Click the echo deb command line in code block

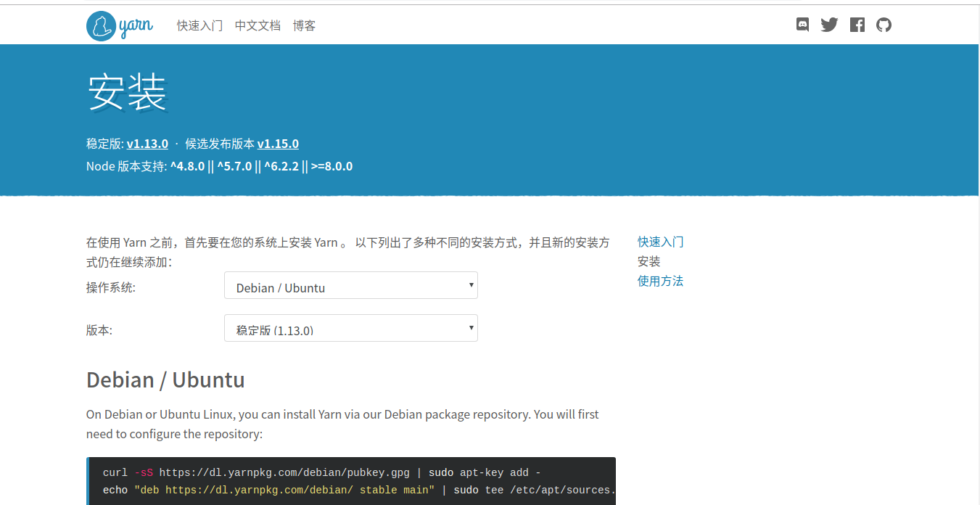pyautogui.click(x=359, y=490)
